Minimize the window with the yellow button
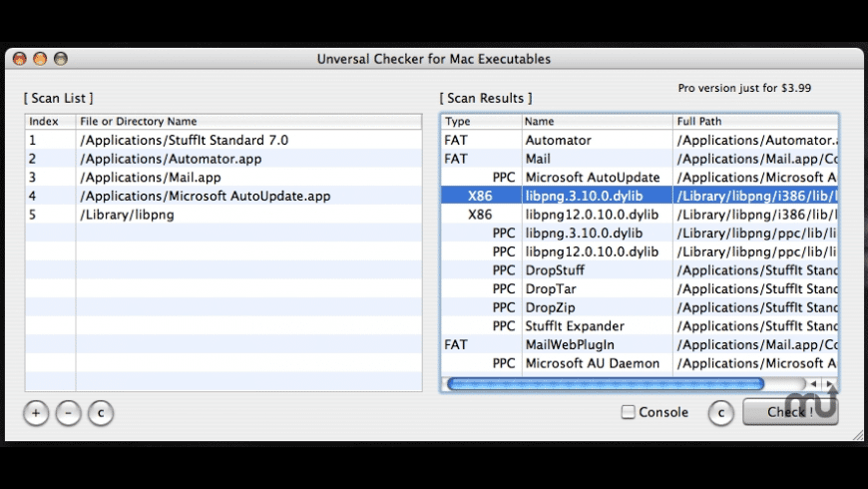 click(40, 59)
